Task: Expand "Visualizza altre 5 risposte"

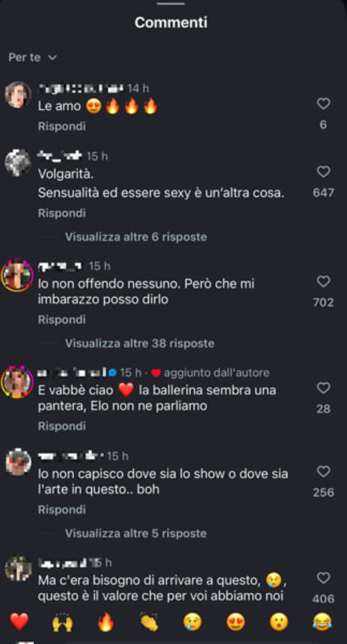Action: coord(136,533)
